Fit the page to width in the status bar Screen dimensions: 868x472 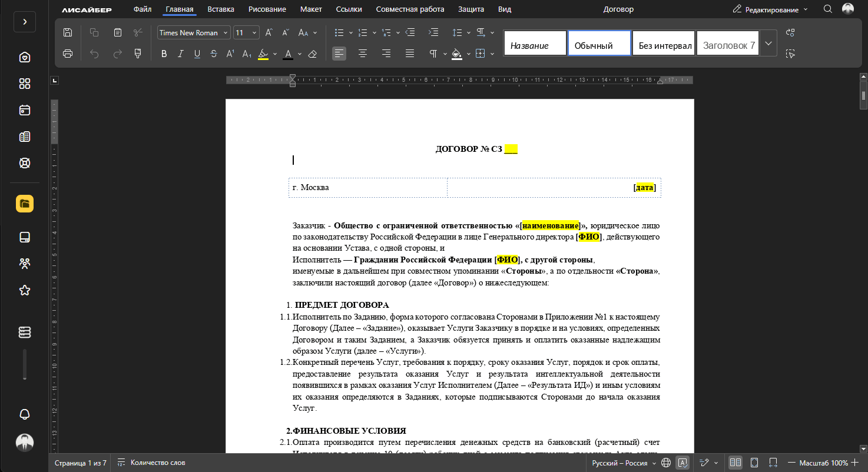(x=774, y=463)
